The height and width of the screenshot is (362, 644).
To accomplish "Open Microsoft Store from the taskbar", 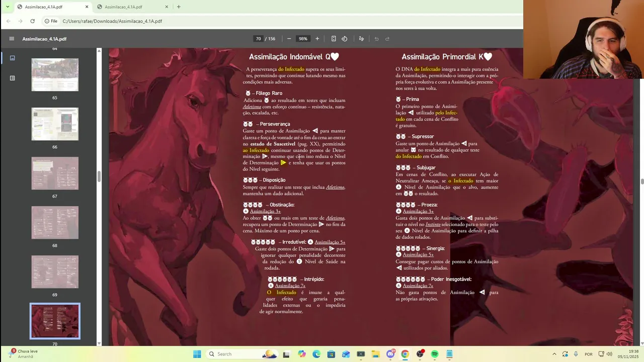I will click(x=331, y=354).
